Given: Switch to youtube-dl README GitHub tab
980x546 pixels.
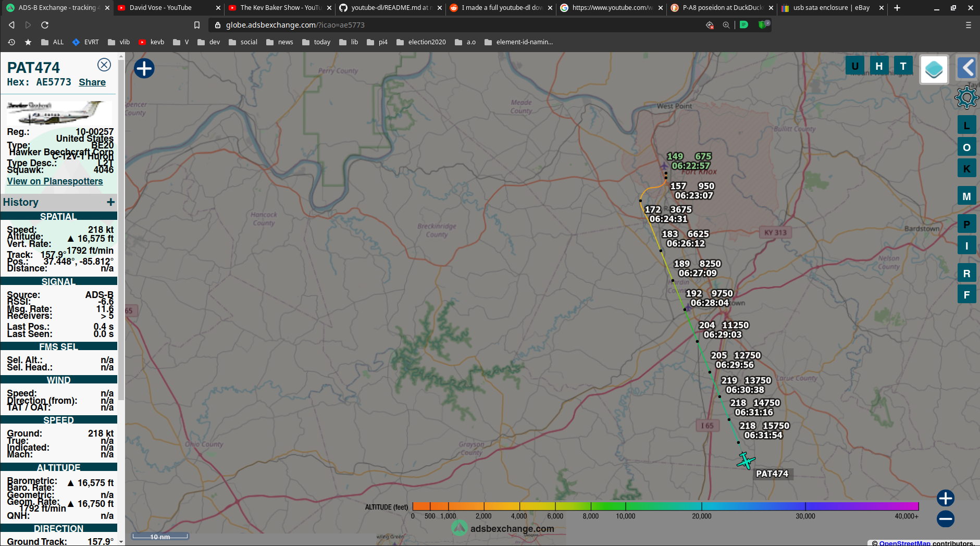Looking at the screenshot, I should click(x=390, y=8).
